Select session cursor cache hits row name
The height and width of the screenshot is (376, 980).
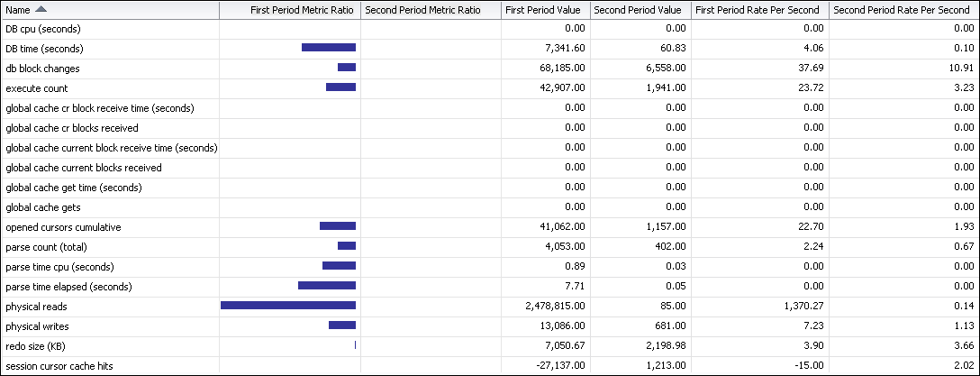pyautogui.click(x=59, y=366)
